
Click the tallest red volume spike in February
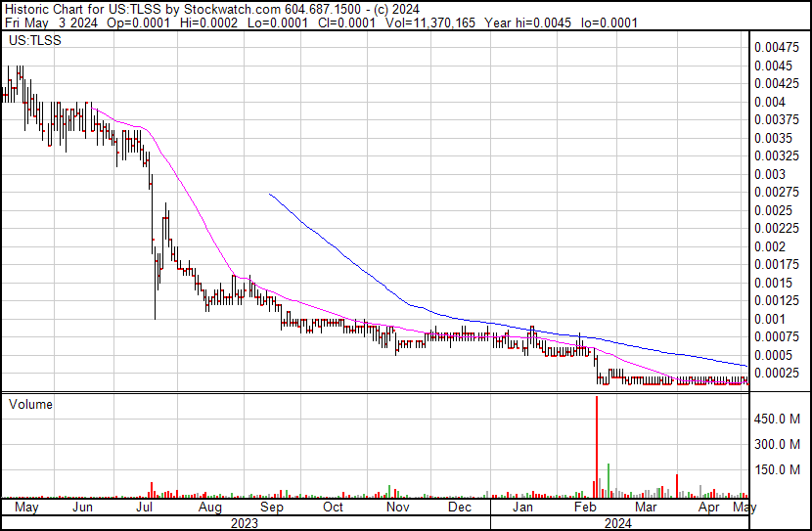(596, 440)
